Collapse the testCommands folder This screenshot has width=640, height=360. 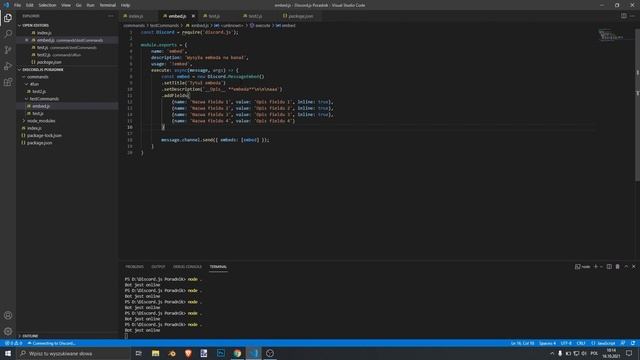[44, 99]
